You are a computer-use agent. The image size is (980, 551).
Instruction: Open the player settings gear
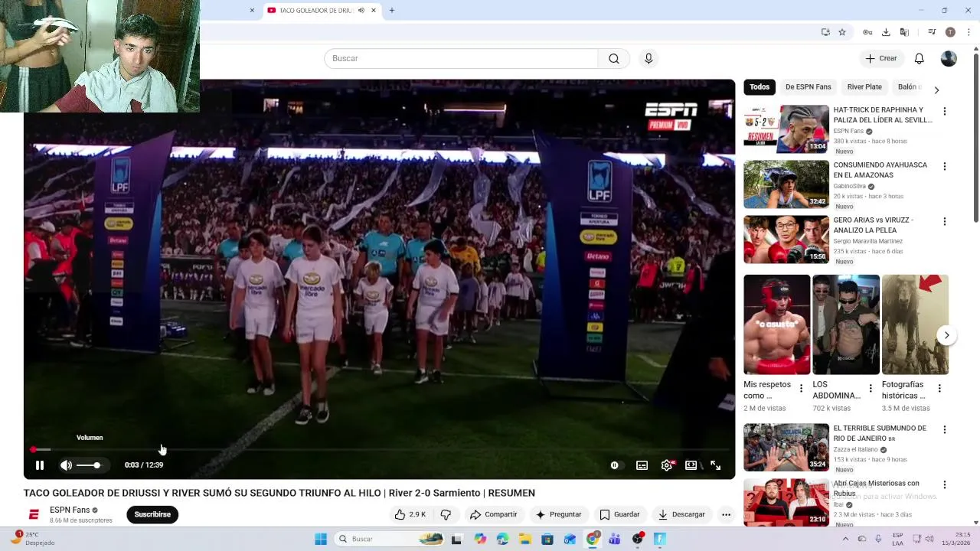(x=667, y=465)
